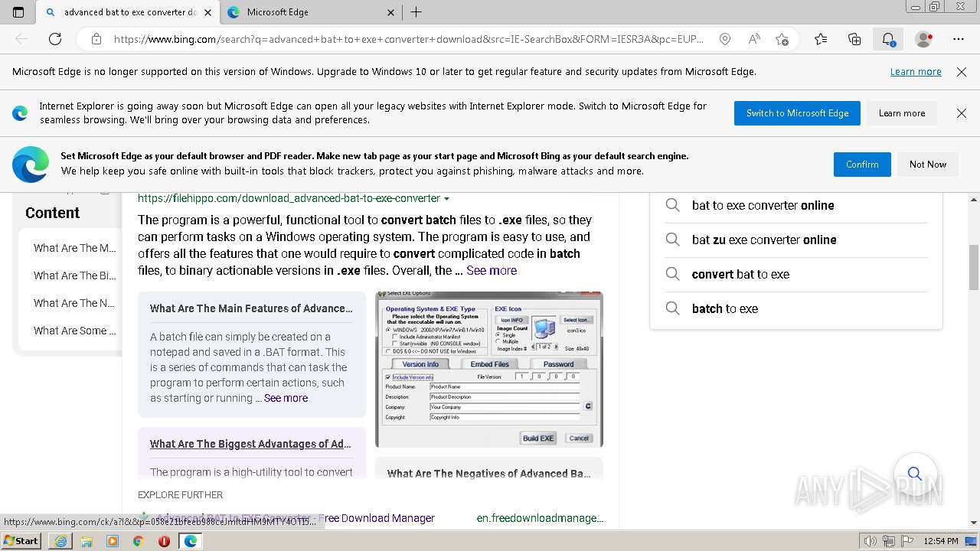Click the taskbar clock showing 12:54 PM
Image resolution: width=980 pixels, height=551 pixels.
940,541
